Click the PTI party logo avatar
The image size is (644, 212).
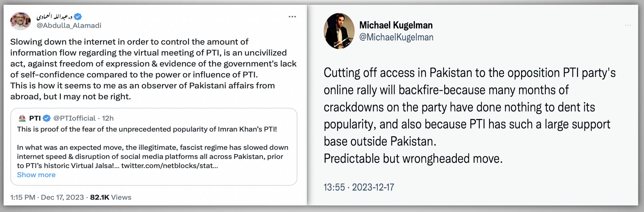pyautogui.click(x=22, y=118)
